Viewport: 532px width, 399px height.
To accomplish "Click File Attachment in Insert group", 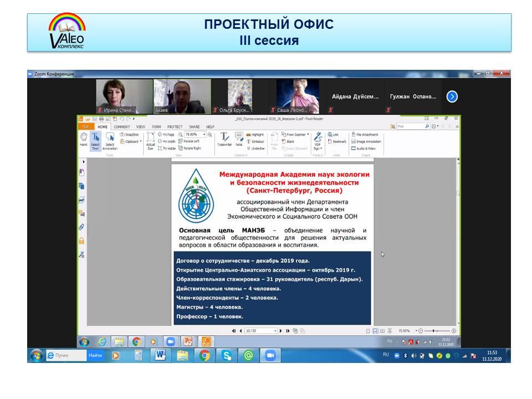I will [x=365, y=135].
